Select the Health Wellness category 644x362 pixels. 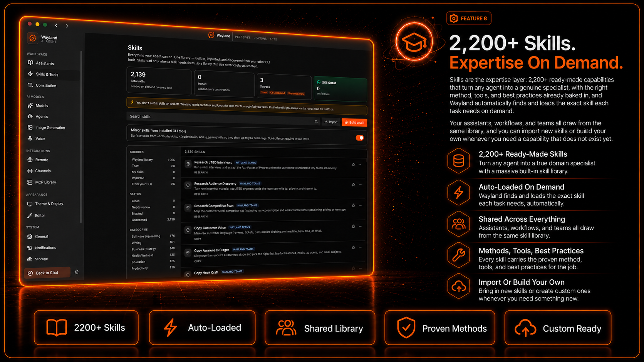click(x=153, y=255)
